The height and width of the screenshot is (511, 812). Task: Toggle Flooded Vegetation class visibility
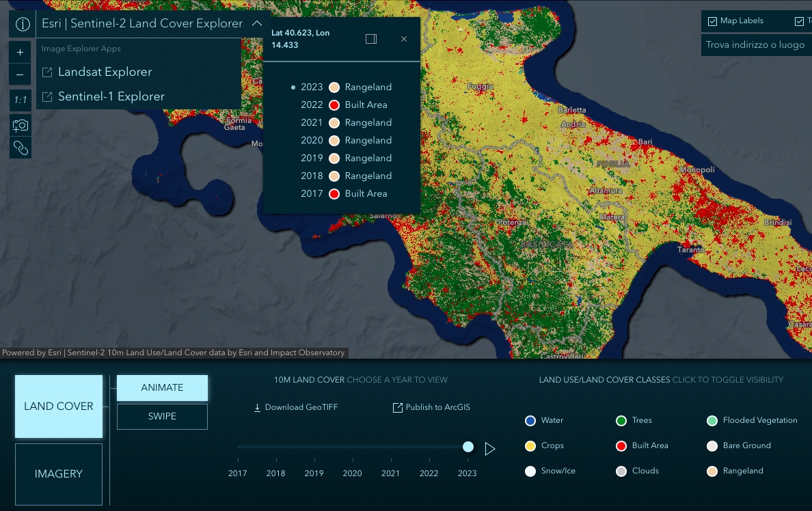pos(752,420)
